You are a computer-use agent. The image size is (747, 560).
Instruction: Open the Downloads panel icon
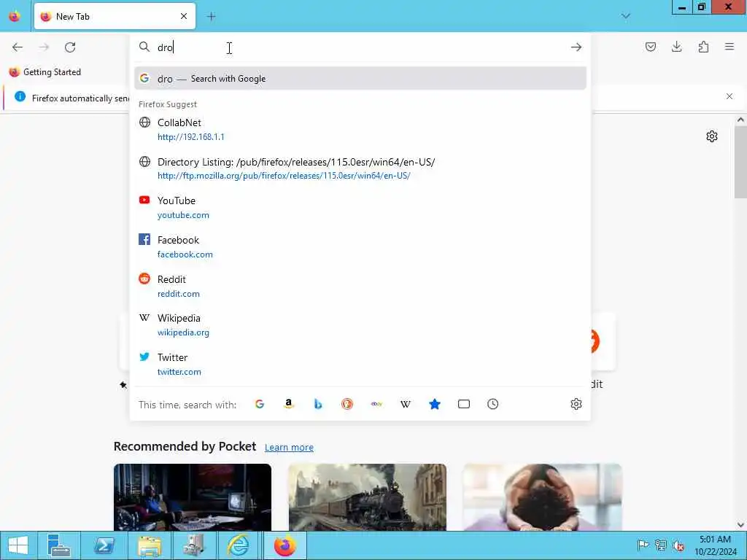(676, 47)
